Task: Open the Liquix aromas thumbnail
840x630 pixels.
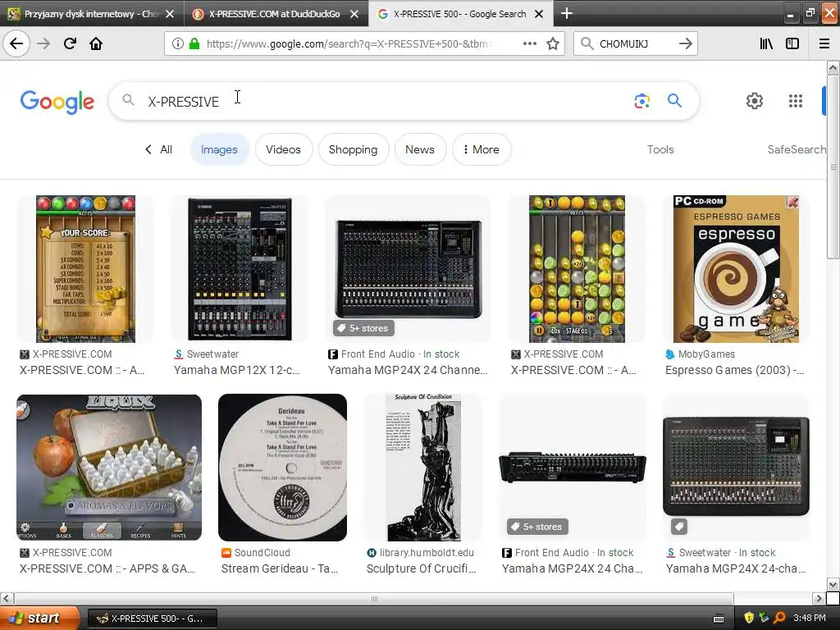Action: [109, 468]
